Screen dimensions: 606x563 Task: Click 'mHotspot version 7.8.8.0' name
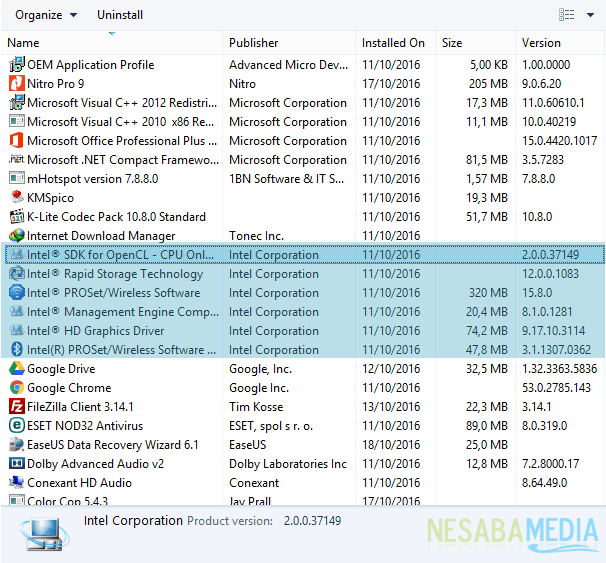[93, 179]
